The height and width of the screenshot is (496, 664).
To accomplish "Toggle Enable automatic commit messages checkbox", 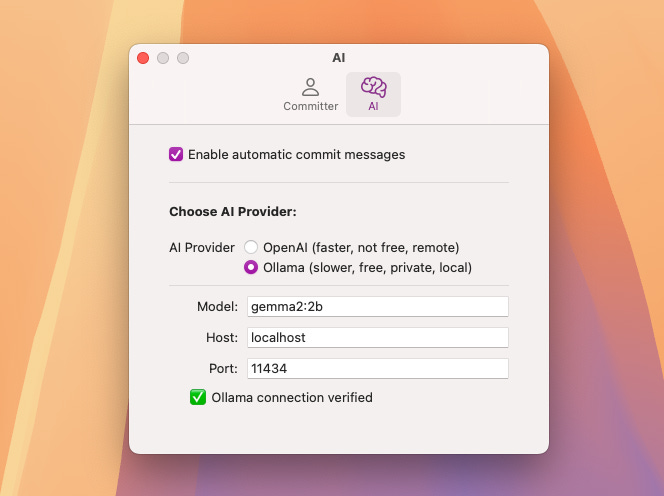I will [x=176, y=154].
